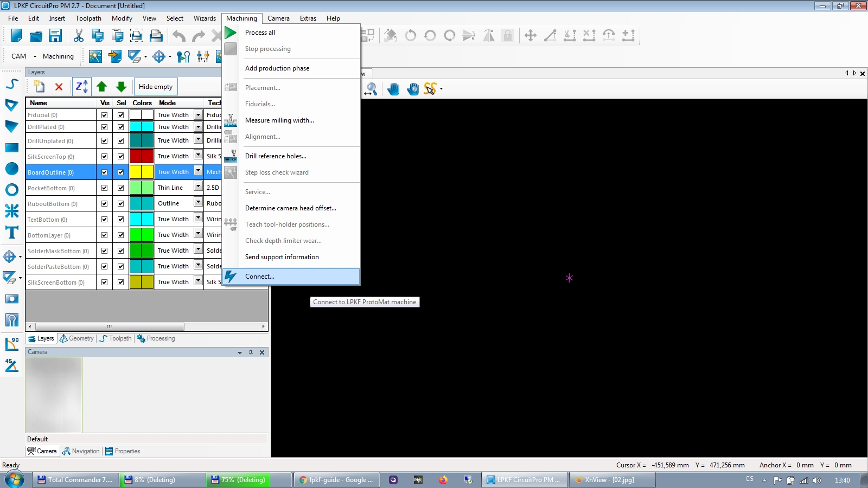Choose Process all from the Machining menu

pyautogui.click(x=291, y=33)
